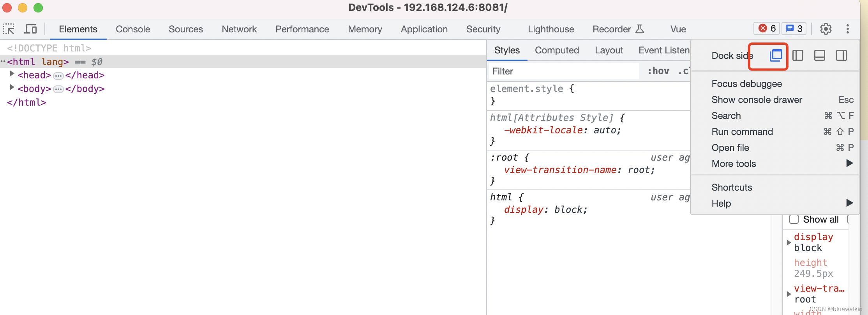This screenshot has height=315, width=868.
Task: Open the Network tab
Action: 239,29
